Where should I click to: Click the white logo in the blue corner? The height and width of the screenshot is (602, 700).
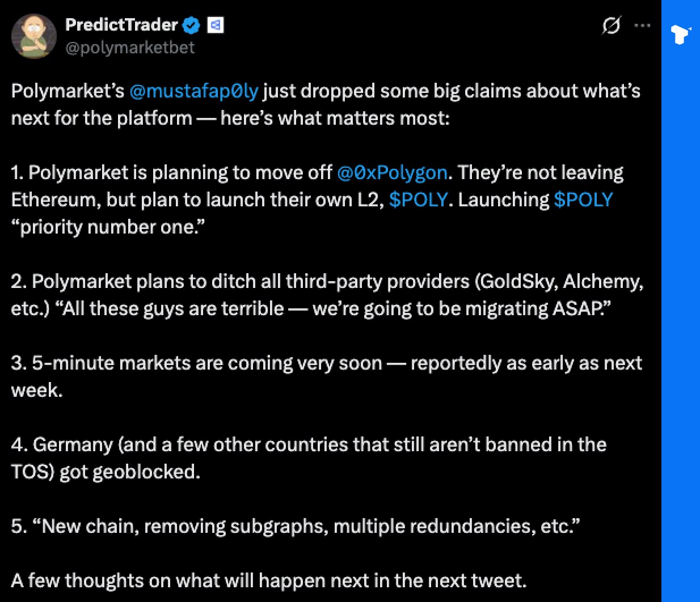(x=680, y=34)
